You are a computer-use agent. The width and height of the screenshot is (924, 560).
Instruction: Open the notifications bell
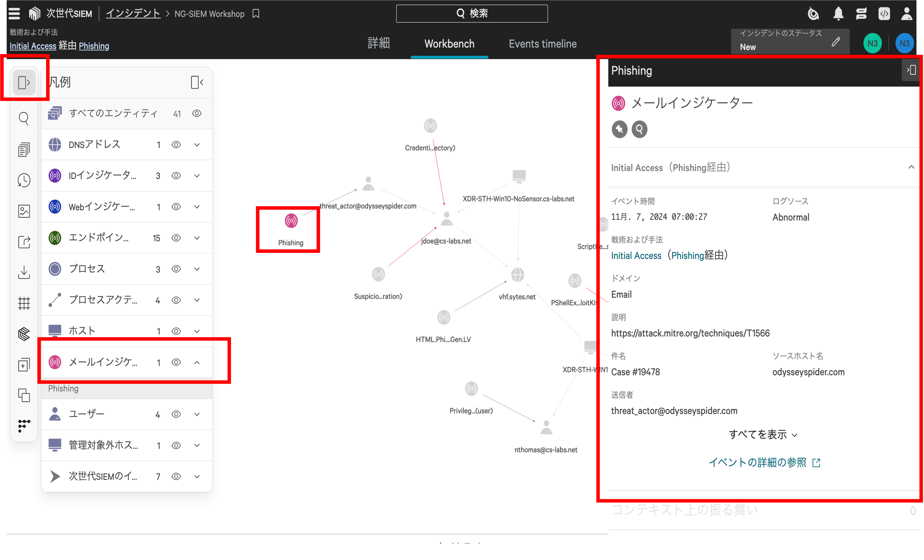838,14
